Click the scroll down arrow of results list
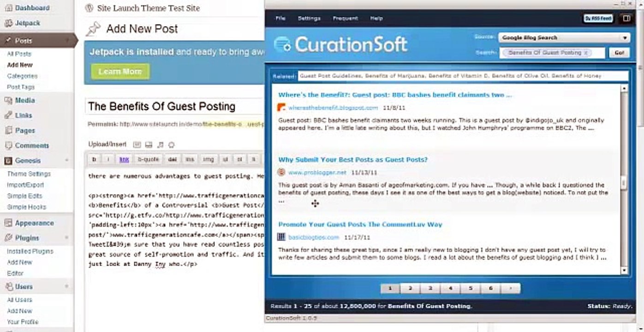Viewport: 644px width, 332px height. [x=625, y=271]
